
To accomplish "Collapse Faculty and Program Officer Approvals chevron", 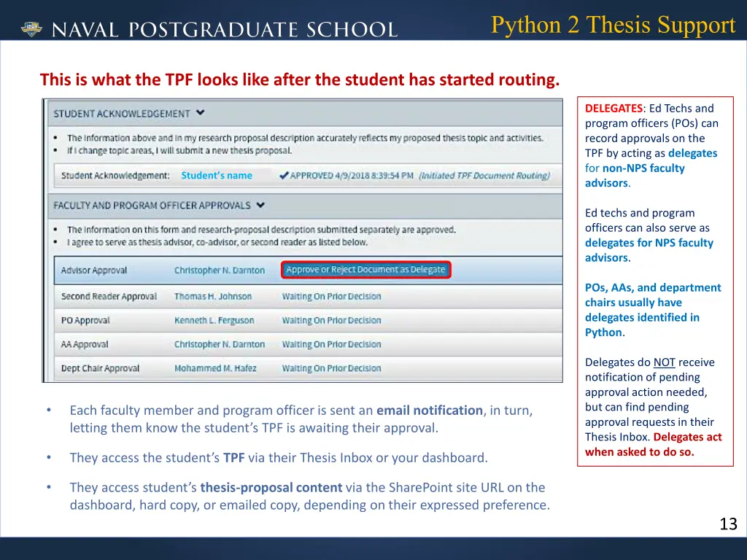I will (x=260, y=205).
